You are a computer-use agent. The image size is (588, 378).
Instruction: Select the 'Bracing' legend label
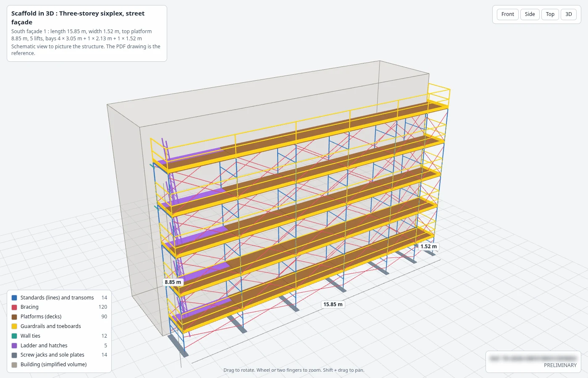[x=29, y=307]
